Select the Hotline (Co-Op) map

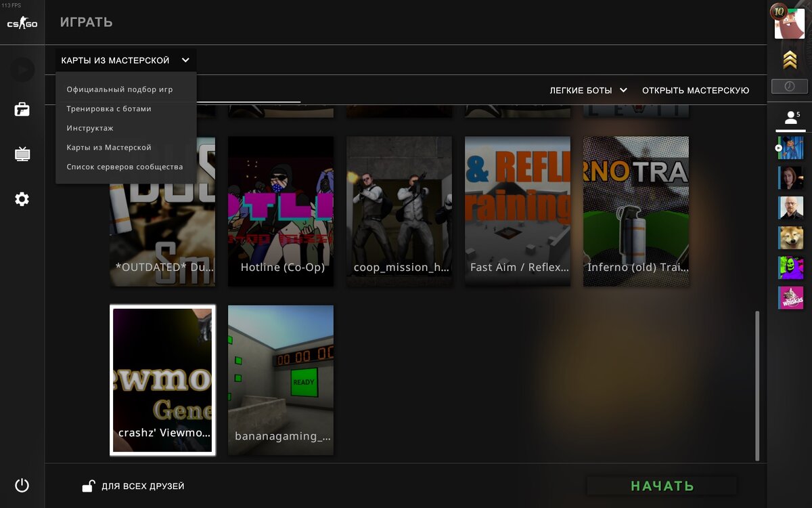point(281,211)
